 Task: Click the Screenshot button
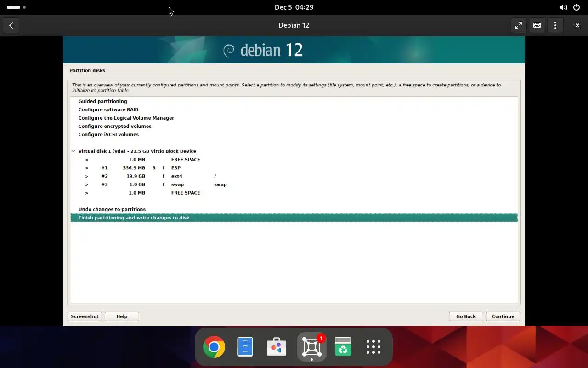pyautogui.click(x=85, y=316)
